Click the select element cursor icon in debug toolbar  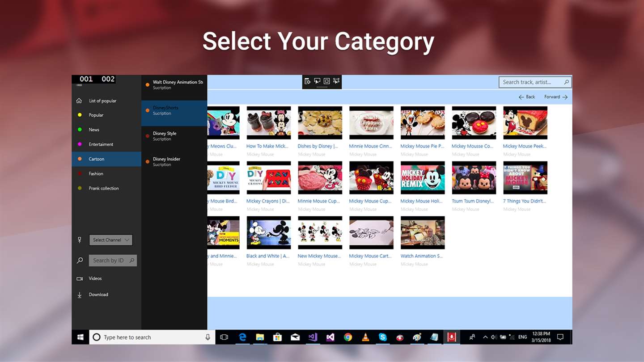coord(317,81)
